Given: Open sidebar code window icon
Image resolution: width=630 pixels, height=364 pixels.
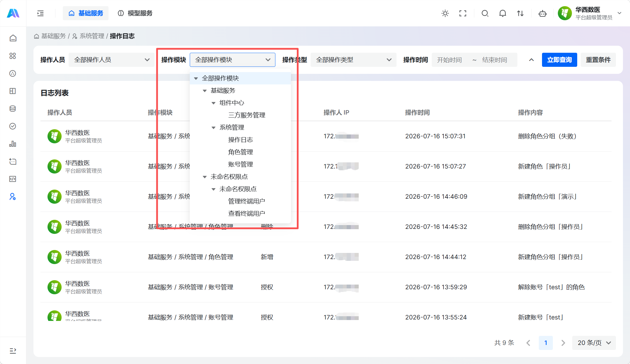Looking at the screenshot, I should tap(13, 179).
